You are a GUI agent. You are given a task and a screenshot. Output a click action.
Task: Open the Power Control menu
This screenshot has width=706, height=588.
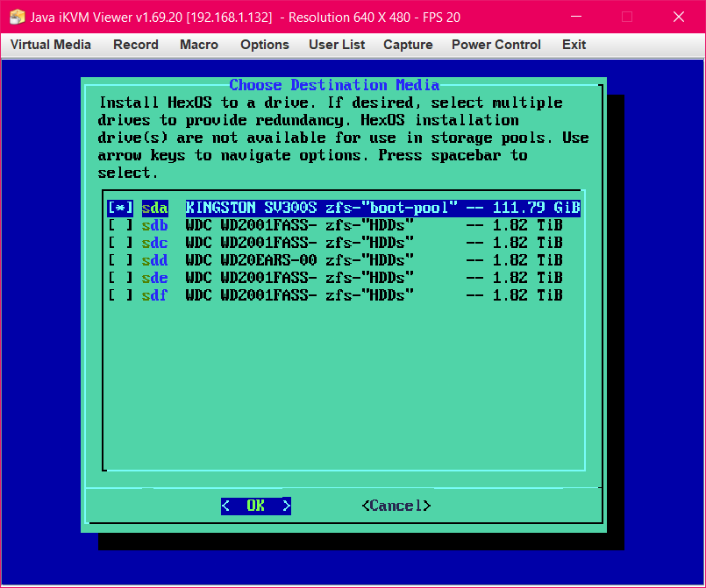496,45
